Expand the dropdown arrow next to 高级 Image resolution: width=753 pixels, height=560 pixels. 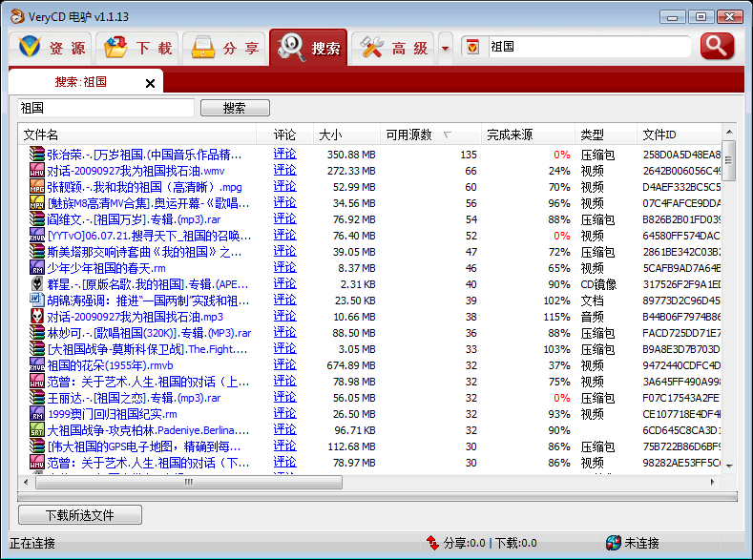[445, 48]
